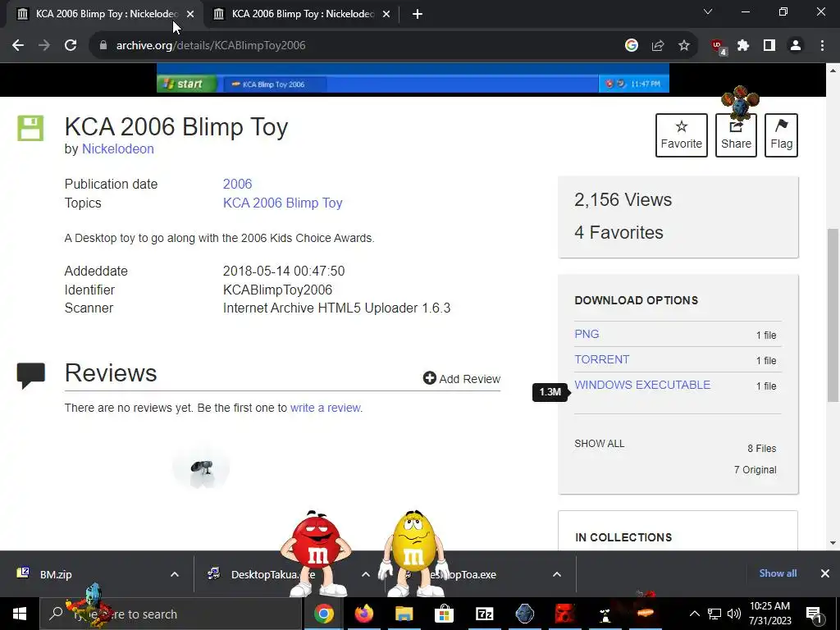Close the downloads bar

(x=825, y=573)
